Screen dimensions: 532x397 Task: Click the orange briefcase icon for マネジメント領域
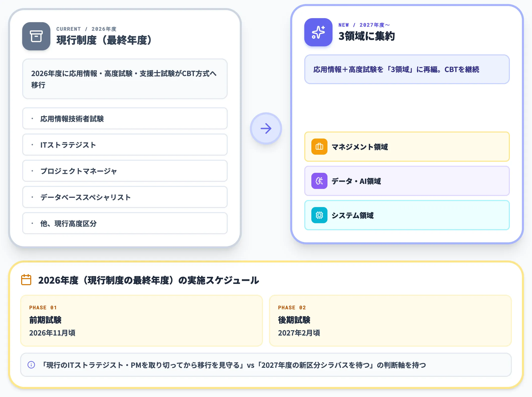(319, 147)
